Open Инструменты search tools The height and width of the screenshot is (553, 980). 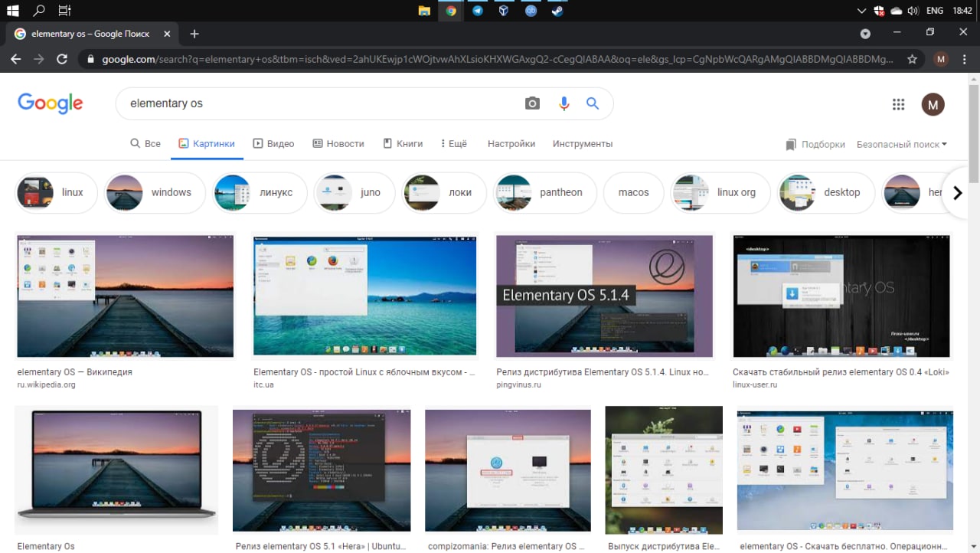click(x=583, y=143)
